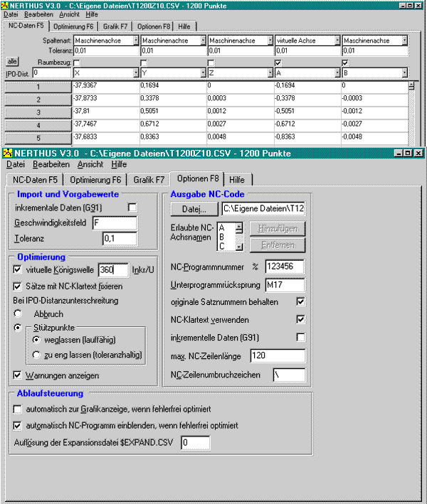Image resolution: width=427 pixels, height=504 pixels.
Task: Click NC-Zeilenumbruchzeichen input field
Action: point(289,375)
